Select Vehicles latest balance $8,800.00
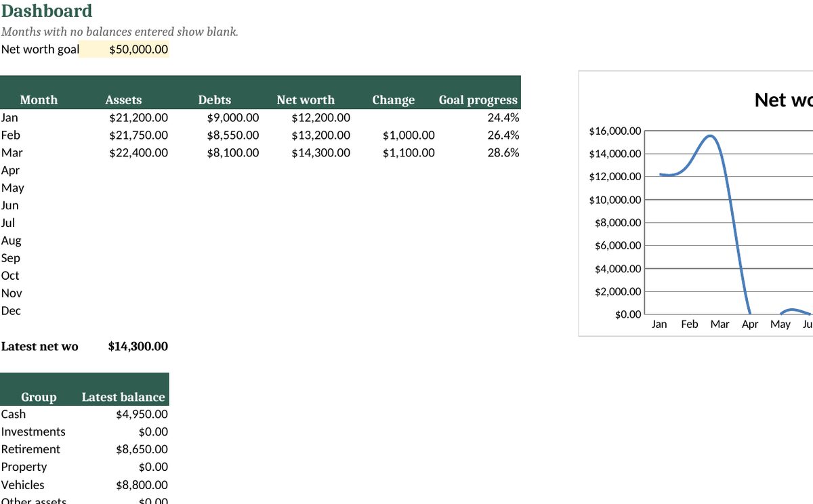Viewport: 813px width, 504px height. (x=142, y=485)
